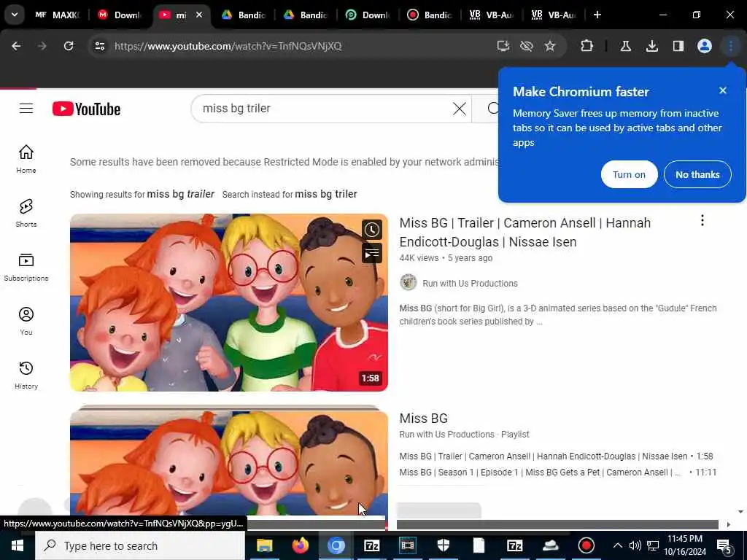Image resolution: width=747 pixels, height=560 pixels.
Task: Bookmark this page with the star
Action: coord(550,46)
